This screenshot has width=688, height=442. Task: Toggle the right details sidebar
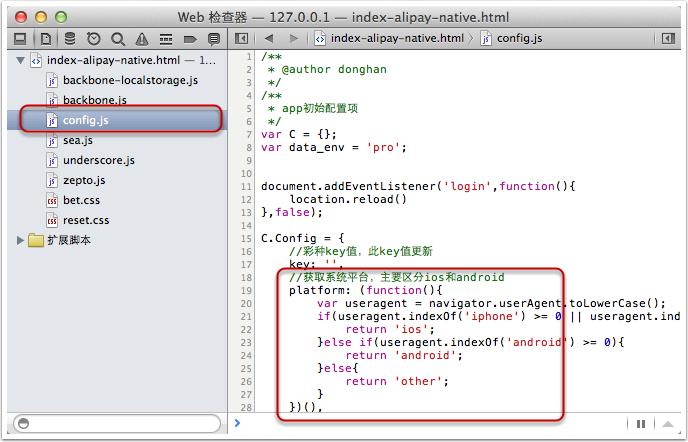(x=669, y=424)
